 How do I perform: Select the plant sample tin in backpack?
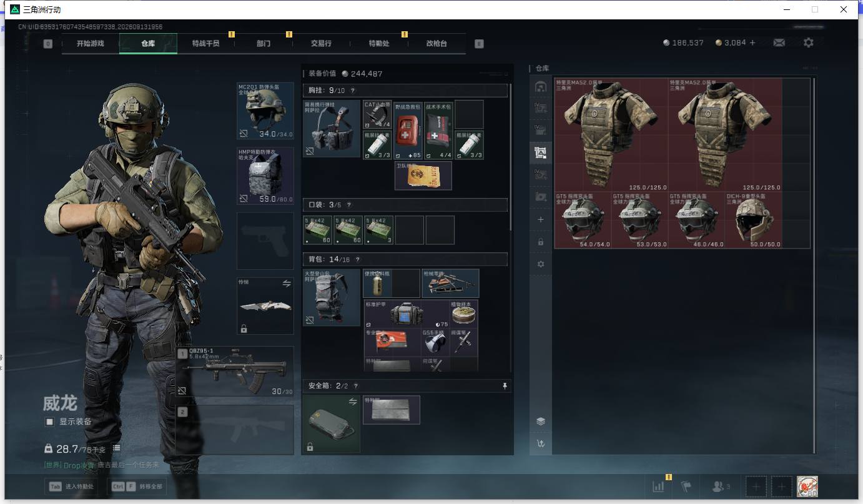click(464, 315)
